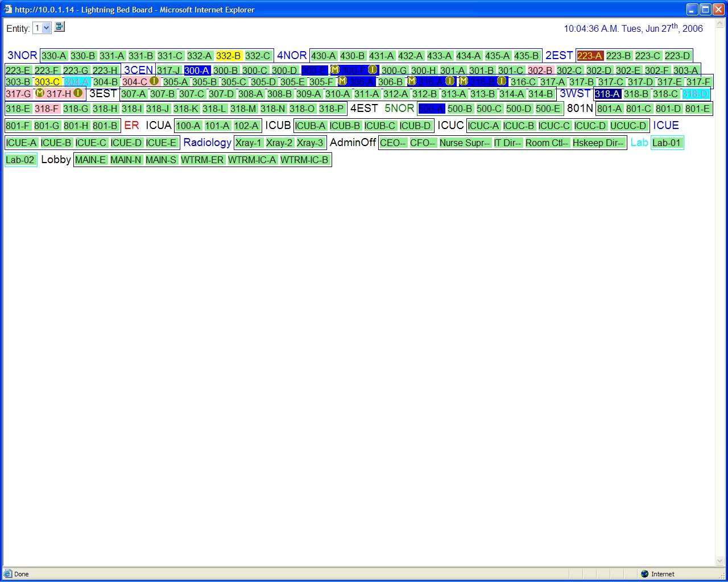Viewport: 728px width, 582px height.
Task: Click the M icon before bed 306-A
Action: 342,81
